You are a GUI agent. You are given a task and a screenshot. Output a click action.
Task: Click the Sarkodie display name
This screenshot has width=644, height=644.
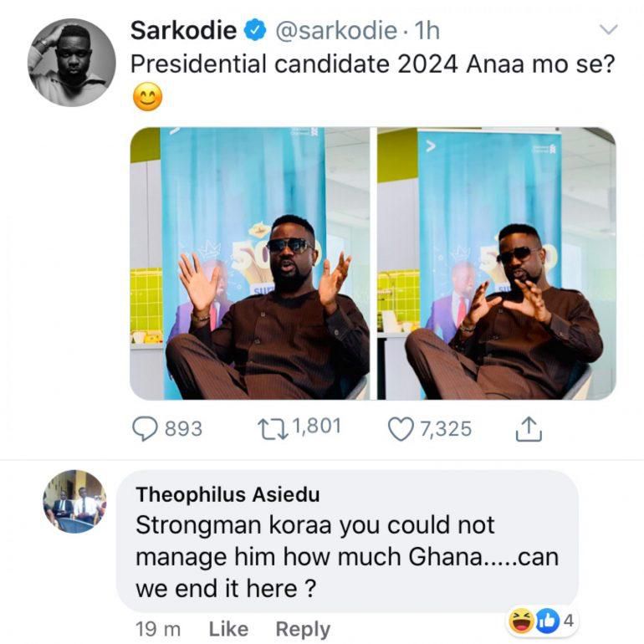[183, 30]
